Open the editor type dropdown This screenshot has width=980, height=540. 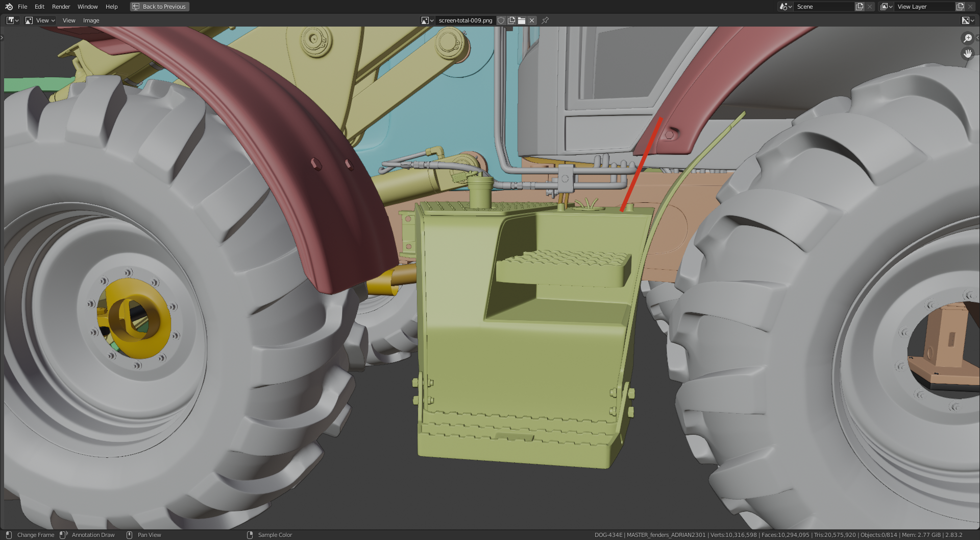13,20
